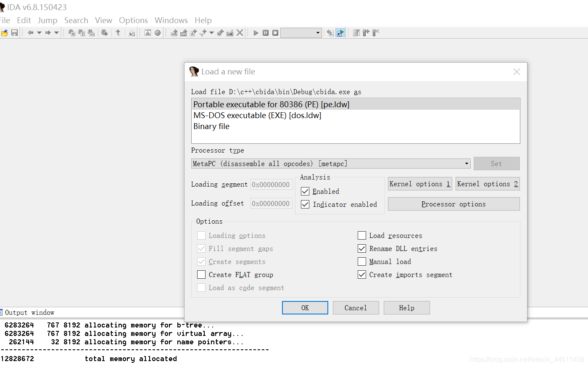Open the Search menu
The width and height of the screenshot is (588, 367).
pyautogui.click(x=76, y=20)
